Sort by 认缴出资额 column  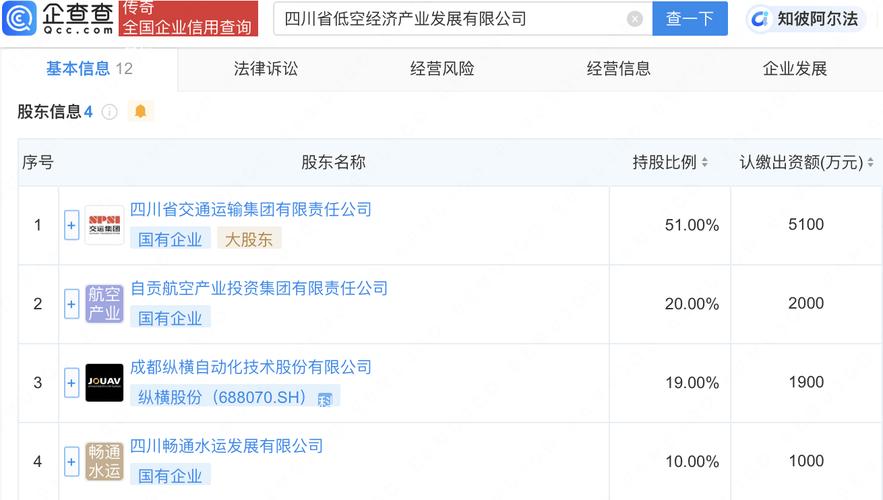point(870,163)
